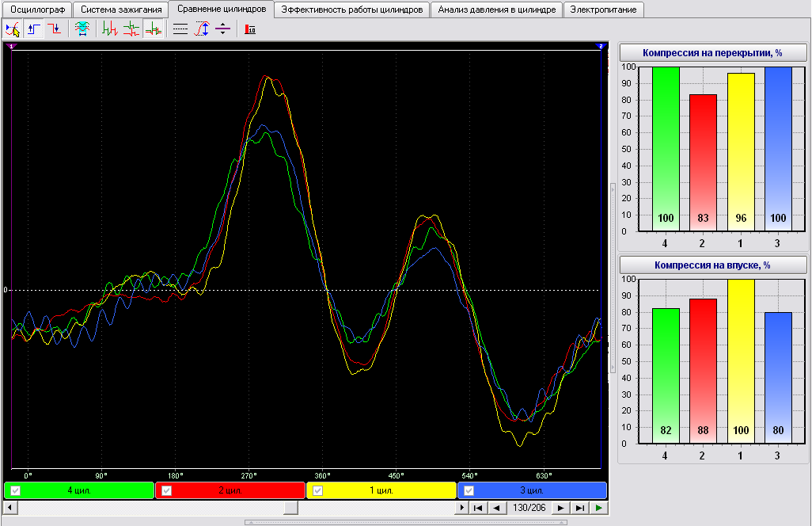The image size is (812, 526).
Task: Click the red bar labeled 83 in the перекрытии chart
Action: pos(703,162)
